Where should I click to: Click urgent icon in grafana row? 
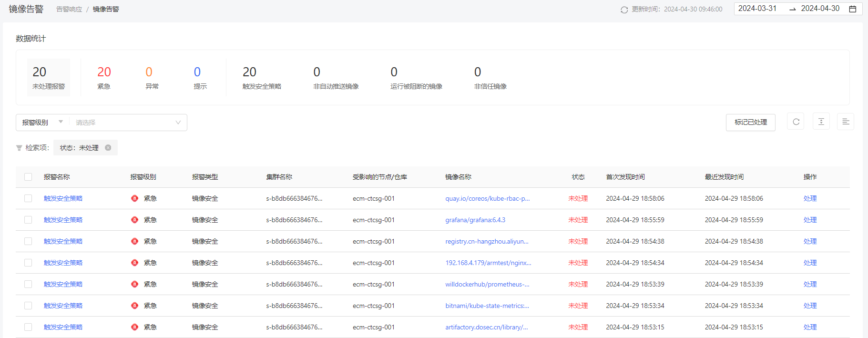point(134,220)
